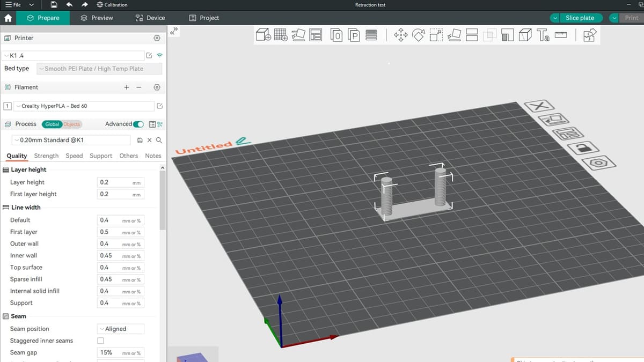Open the Bed type dropdown
644x362 pixels.
point(99,69)
